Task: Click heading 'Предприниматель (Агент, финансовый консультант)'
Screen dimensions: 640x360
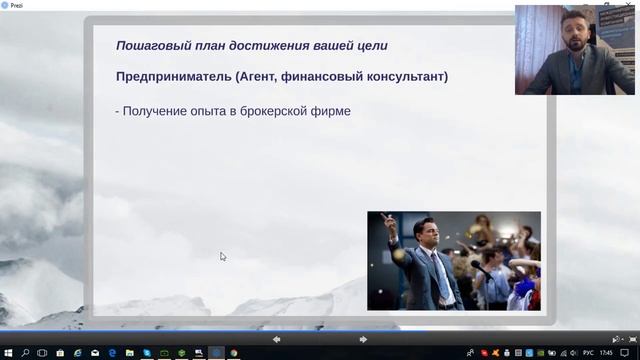Action: pos(282,77)
